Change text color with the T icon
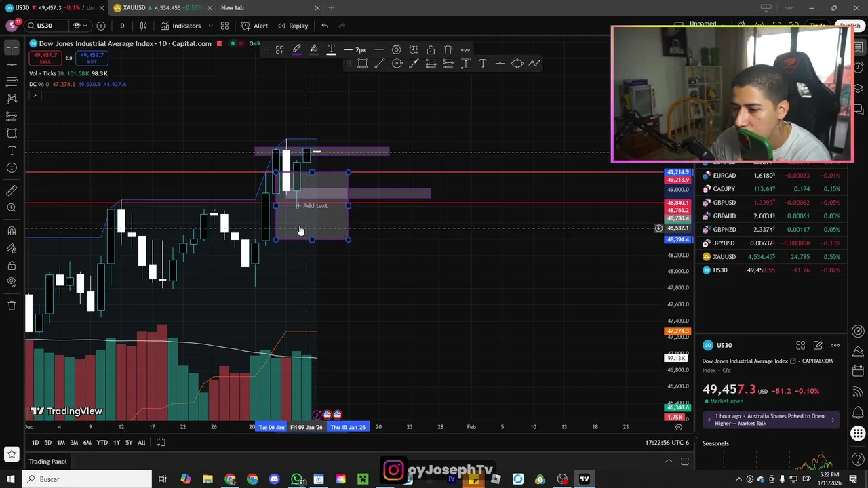The image size is (868, 488). point(332,49)
